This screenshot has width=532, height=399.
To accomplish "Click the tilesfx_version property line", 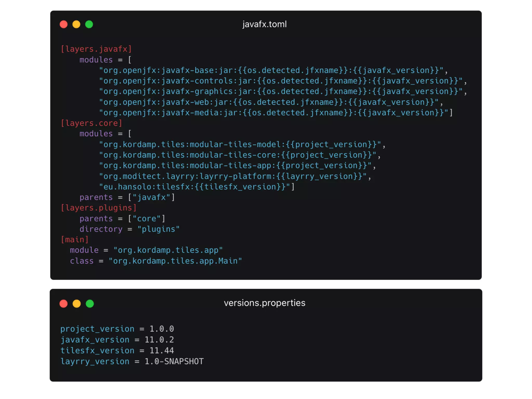I will (x=117, y=351).
